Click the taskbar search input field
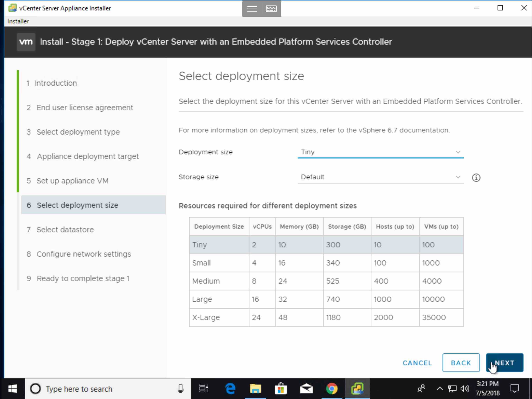The height and width of the screenshot is (399, 532). (108, 389)
